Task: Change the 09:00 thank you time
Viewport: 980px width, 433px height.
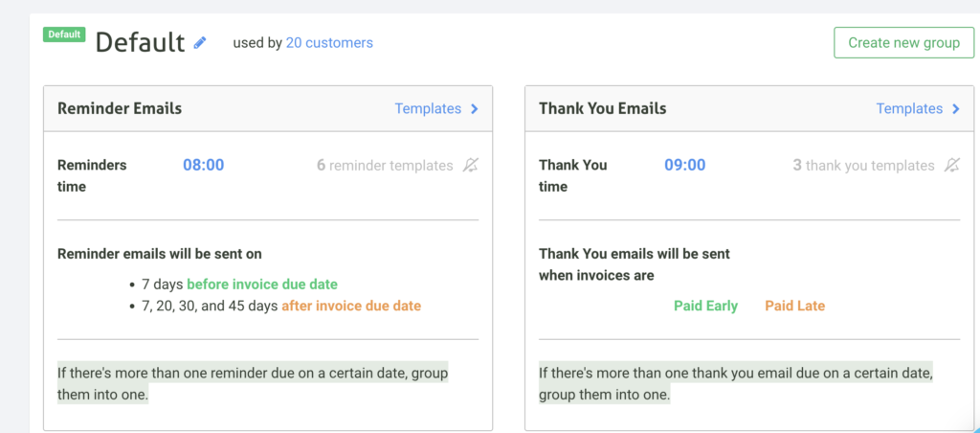Action: tap(684, 165)
